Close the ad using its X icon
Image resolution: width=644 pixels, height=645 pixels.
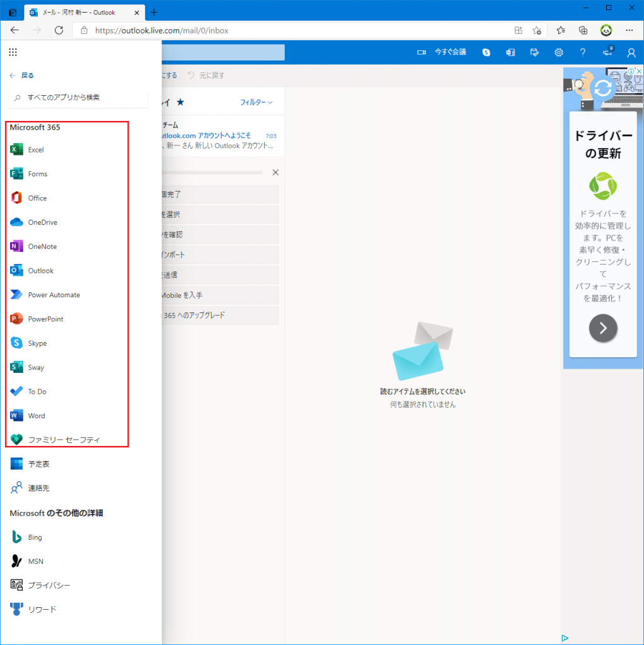pos(639,71)
